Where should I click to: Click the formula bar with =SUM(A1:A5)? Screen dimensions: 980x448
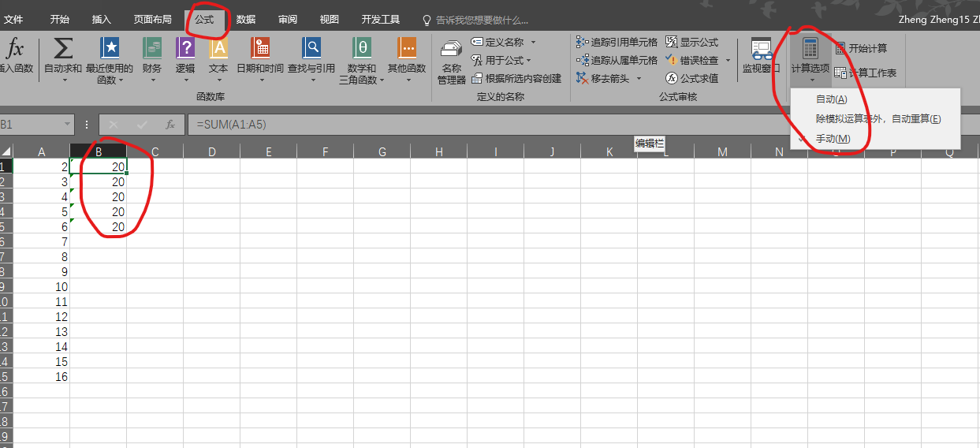583,125
